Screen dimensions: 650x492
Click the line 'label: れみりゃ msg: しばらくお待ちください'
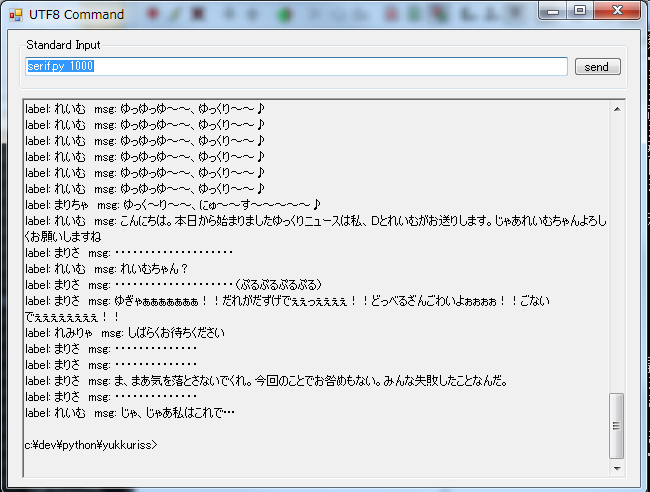click(x=125, y=333)
